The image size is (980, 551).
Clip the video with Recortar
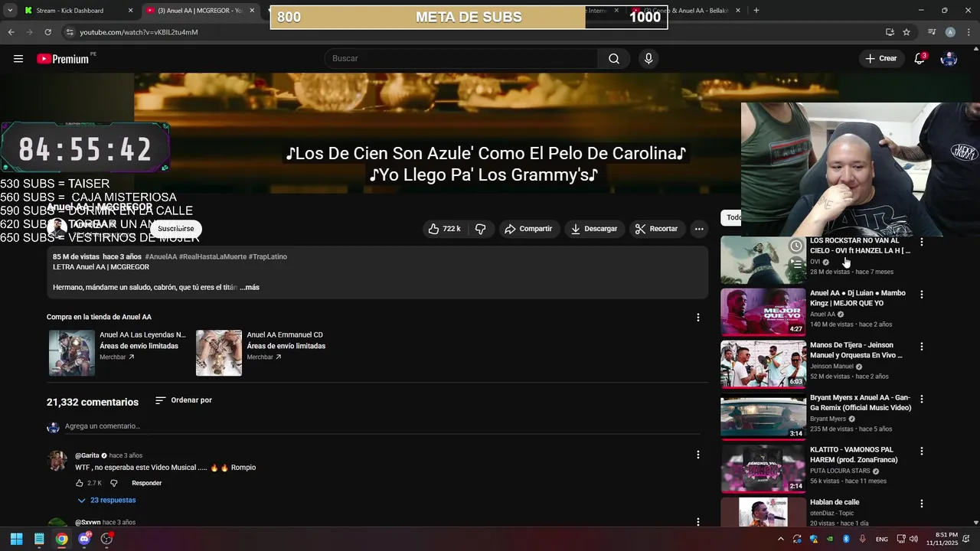pos(657,229)
